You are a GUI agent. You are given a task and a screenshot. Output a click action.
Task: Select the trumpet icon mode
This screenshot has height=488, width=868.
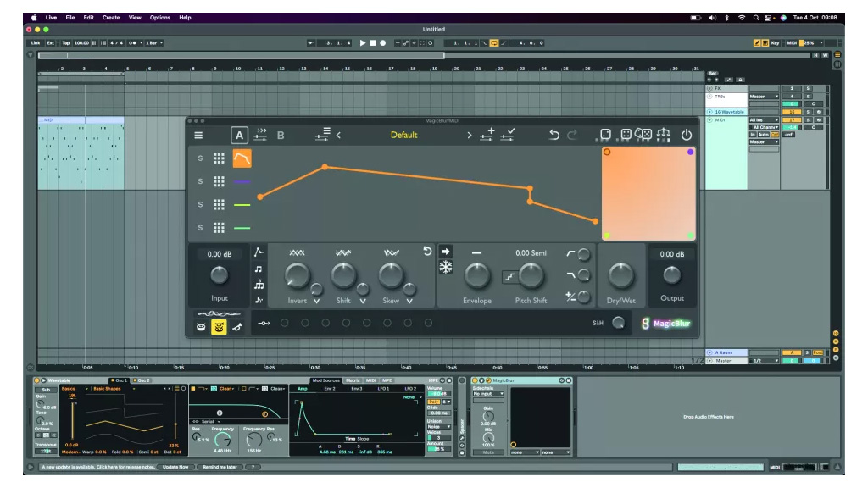point(237,328)
